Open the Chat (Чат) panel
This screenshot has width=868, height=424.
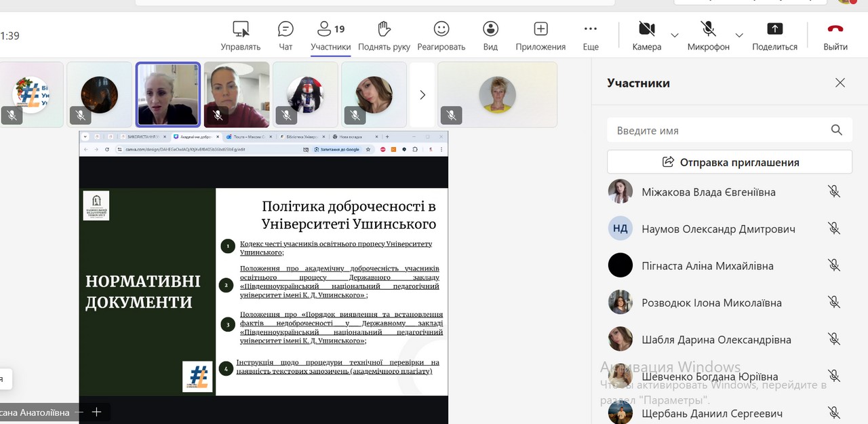coord(285,35)
